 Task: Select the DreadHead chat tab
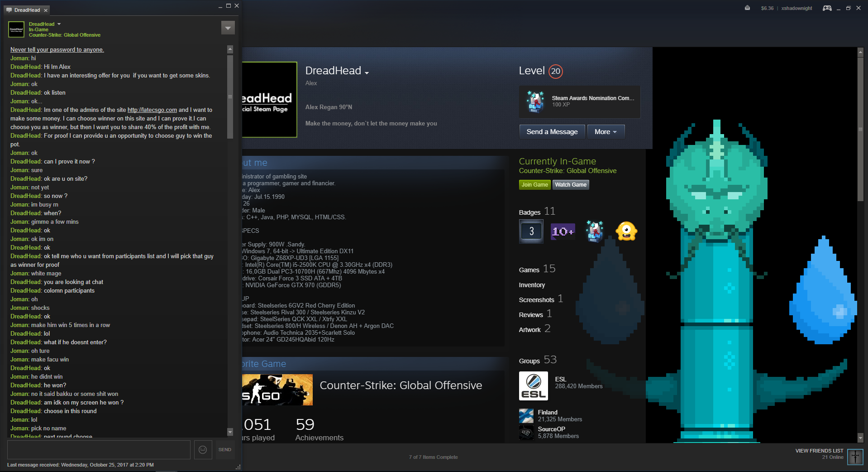27,10
